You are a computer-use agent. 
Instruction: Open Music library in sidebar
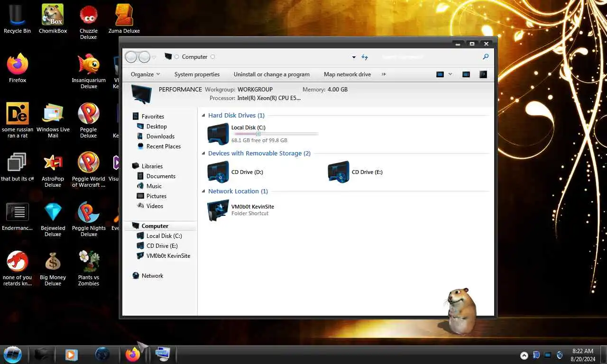point(154,186)
